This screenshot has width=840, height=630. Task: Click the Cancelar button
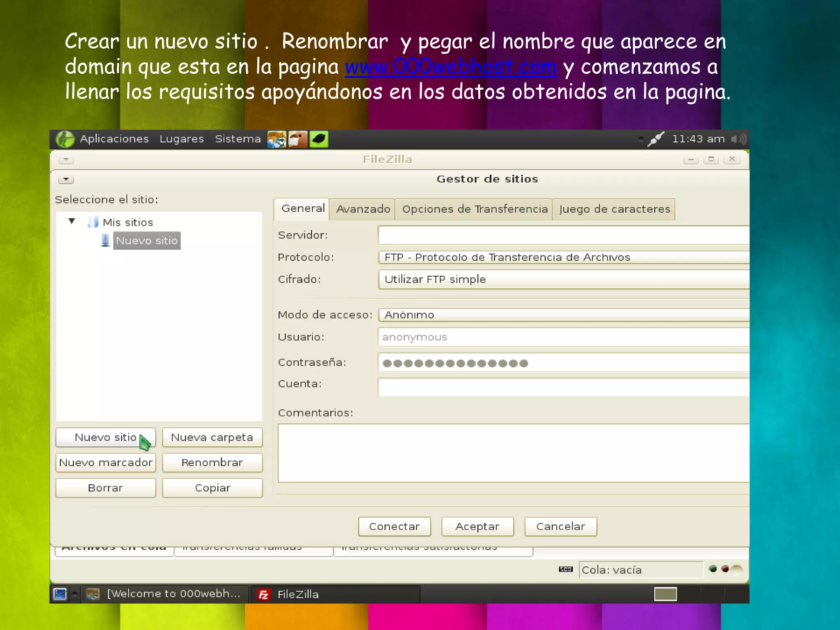[x=561, y=527]
